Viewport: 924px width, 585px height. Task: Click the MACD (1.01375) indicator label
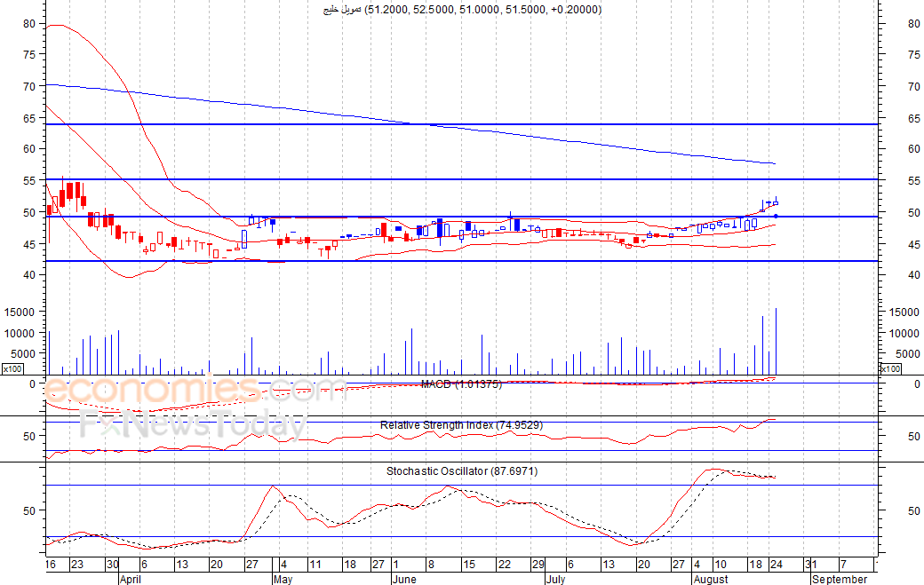tap(461, 384)
